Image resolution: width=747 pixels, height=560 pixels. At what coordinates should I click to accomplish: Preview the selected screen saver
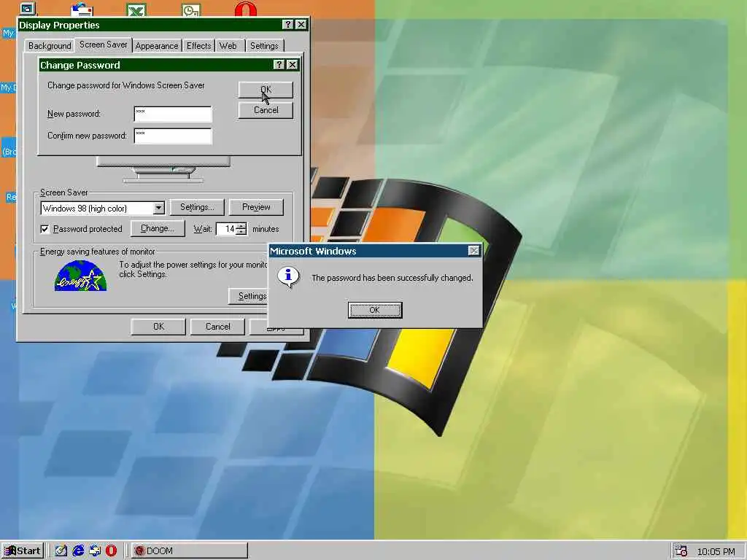click(x=256, y=207)
